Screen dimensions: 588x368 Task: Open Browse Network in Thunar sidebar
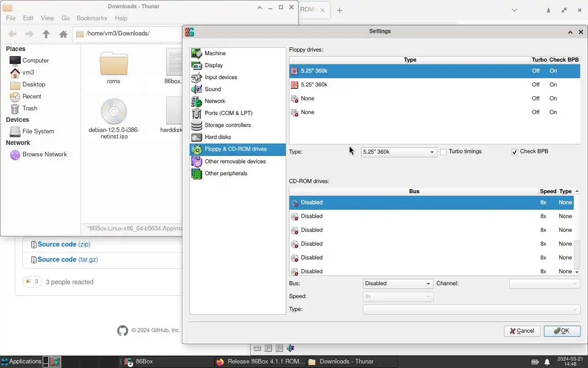point(45,155)
